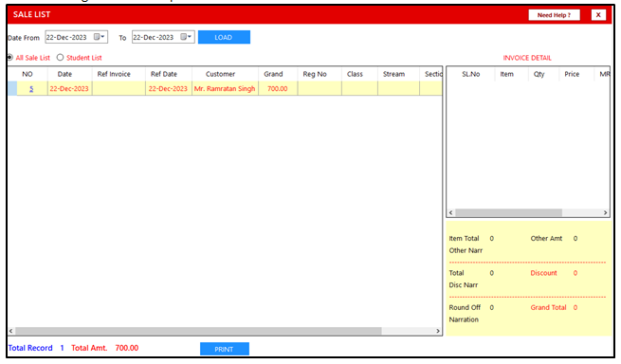Viewport: 621px width, 364px height.
Task: Click the INVOICE DETAIL heading
Action: 527,58
